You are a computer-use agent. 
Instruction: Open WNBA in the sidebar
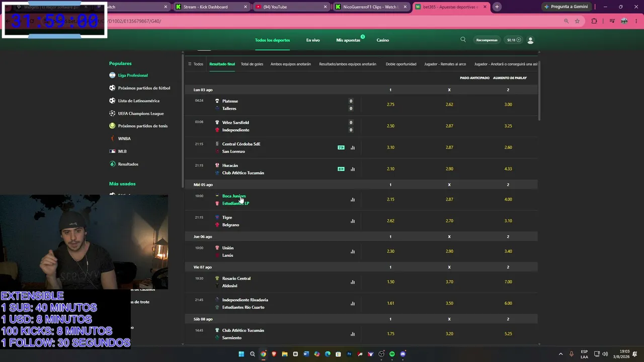(124, 139)
